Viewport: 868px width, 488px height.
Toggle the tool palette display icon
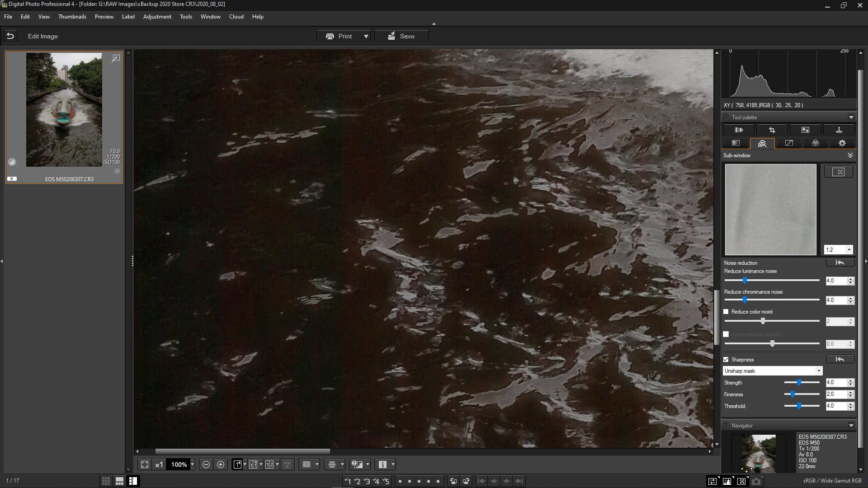(x=712, y=481)
